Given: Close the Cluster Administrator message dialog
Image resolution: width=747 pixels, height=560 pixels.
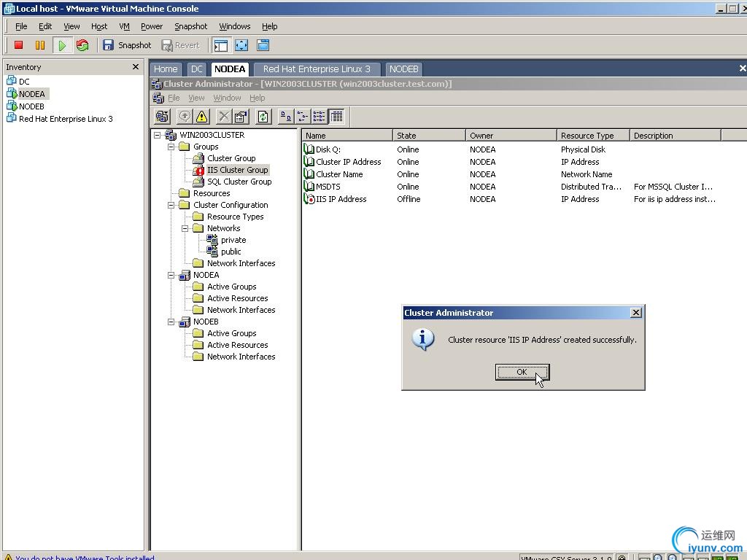Looking at the screenshot, I should pyautogui.click(x=636, y=312).
